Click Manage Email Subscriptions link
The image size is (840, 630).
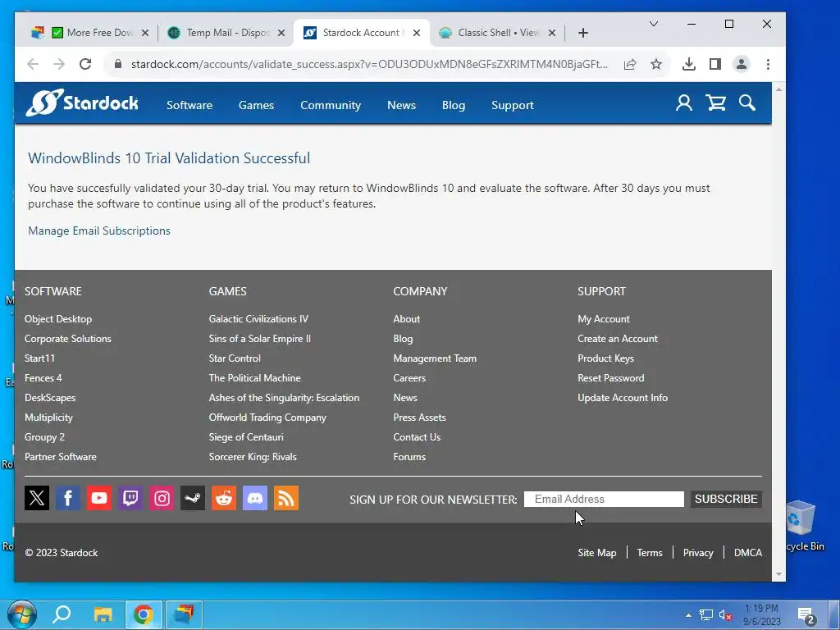click(x=99, y=231)
